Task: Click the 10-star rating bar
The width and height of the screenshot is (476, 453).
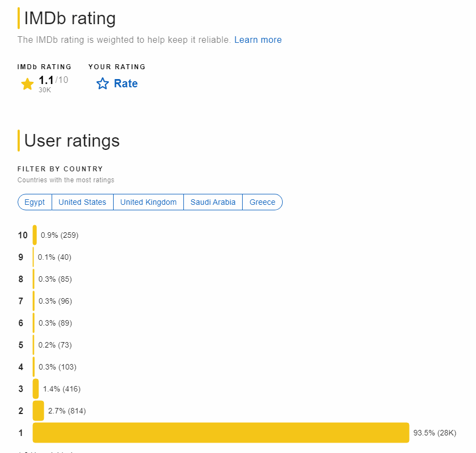Action: 35,235
